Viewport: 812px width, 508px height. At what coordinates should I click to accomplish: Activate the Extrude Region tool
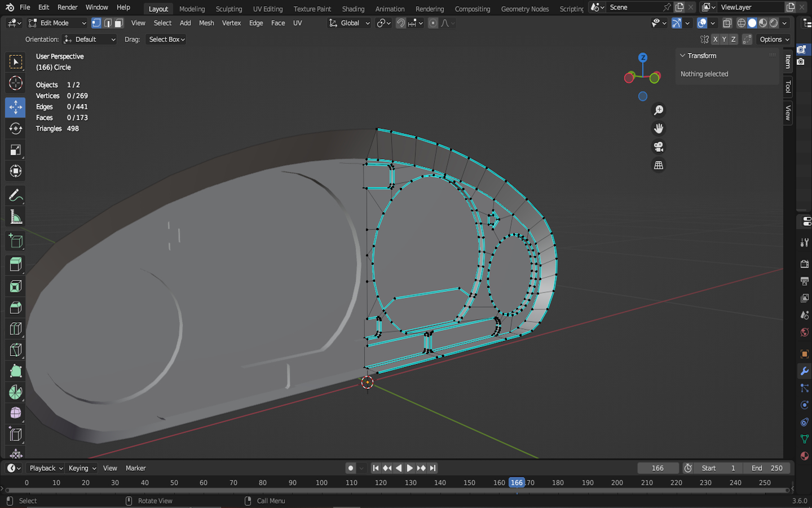point(15,264)
